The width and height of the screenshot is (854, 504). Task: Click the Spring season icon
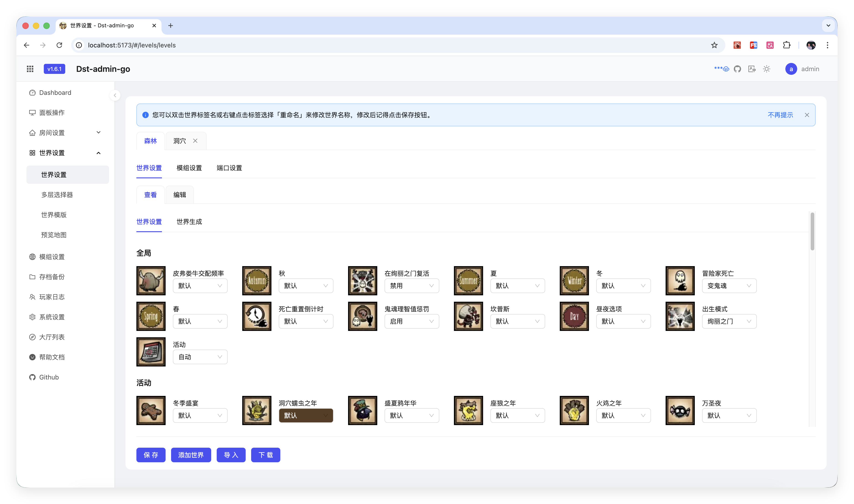tap(151, 316)
